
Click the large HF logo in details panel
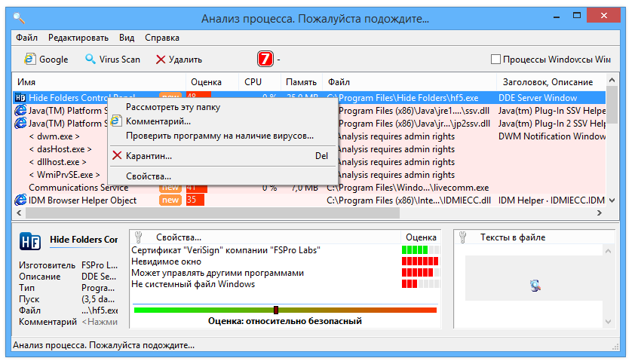pos(29,241)
